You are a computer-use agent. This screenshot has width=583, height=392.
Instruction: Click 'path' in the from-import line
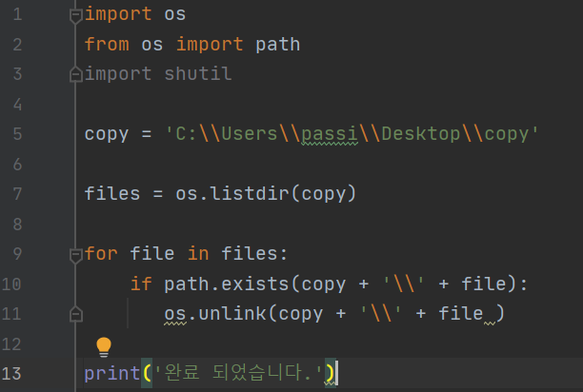pyautogui.click(x=278, y=45)
